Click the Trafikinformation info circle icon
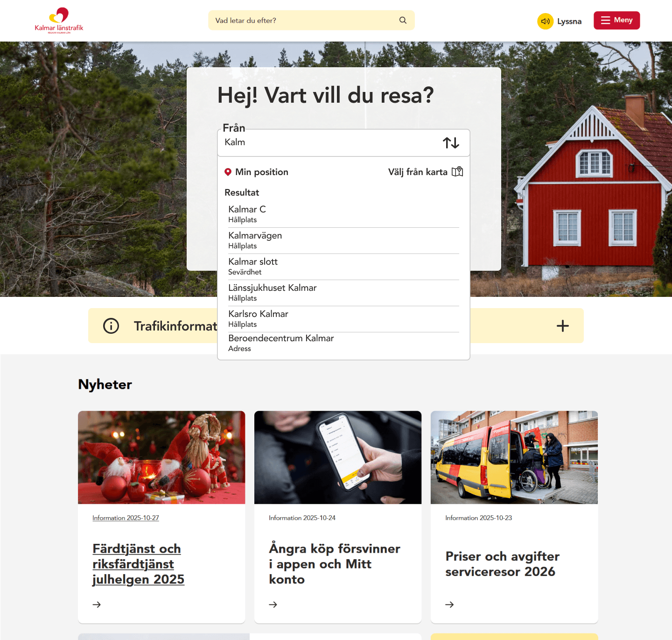 click(111, 326)
